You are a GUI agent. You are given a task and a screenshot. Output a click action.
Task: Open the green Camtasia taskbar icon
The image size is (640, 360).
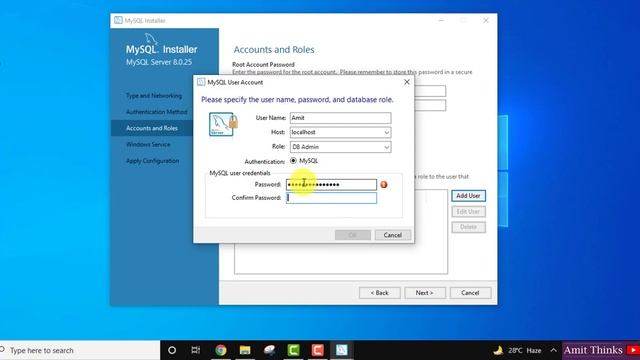pos(293,350)
